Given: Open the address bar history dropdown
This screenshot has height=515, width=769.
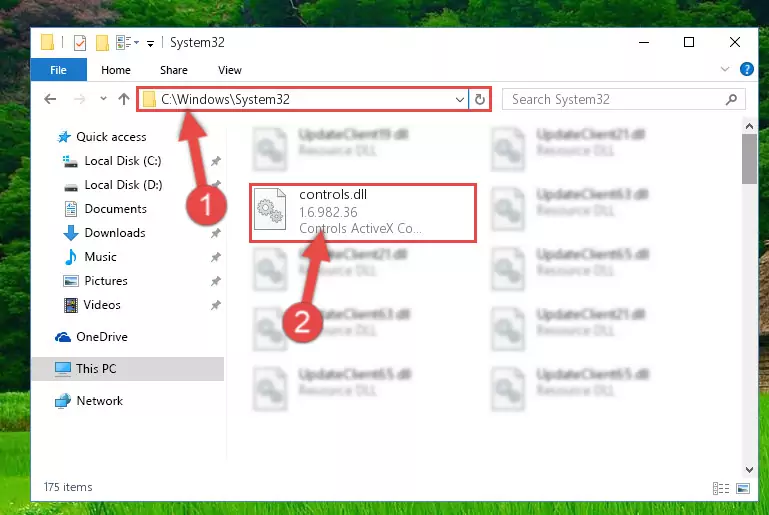Looking at the screenshot, I should pos(460,100).
